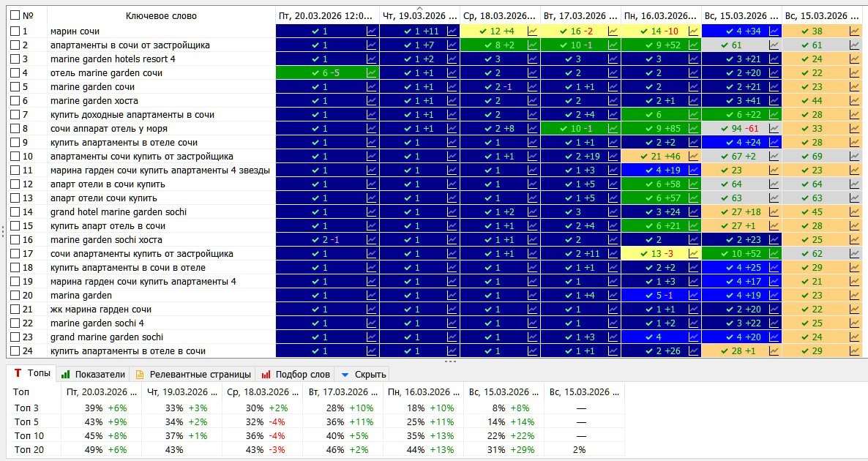868x461 pixels.
Task: Open chart icon in '21 +46' cell of row 10
Action: 693,157
